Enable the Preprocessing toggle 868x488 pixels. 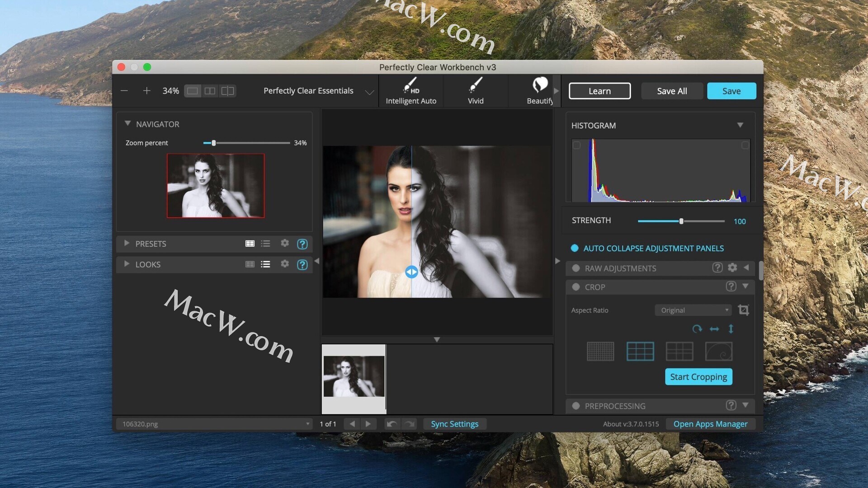576,406
